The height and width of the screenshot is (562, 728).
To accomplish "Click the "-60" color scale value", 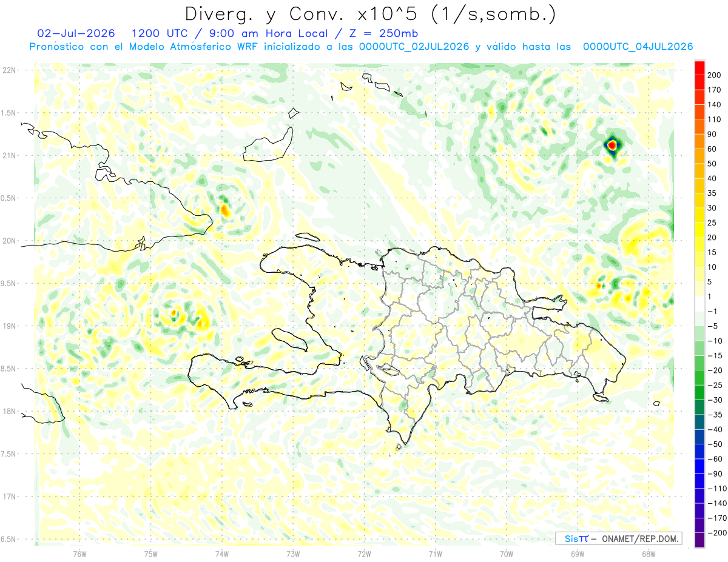I will point(715,459).
